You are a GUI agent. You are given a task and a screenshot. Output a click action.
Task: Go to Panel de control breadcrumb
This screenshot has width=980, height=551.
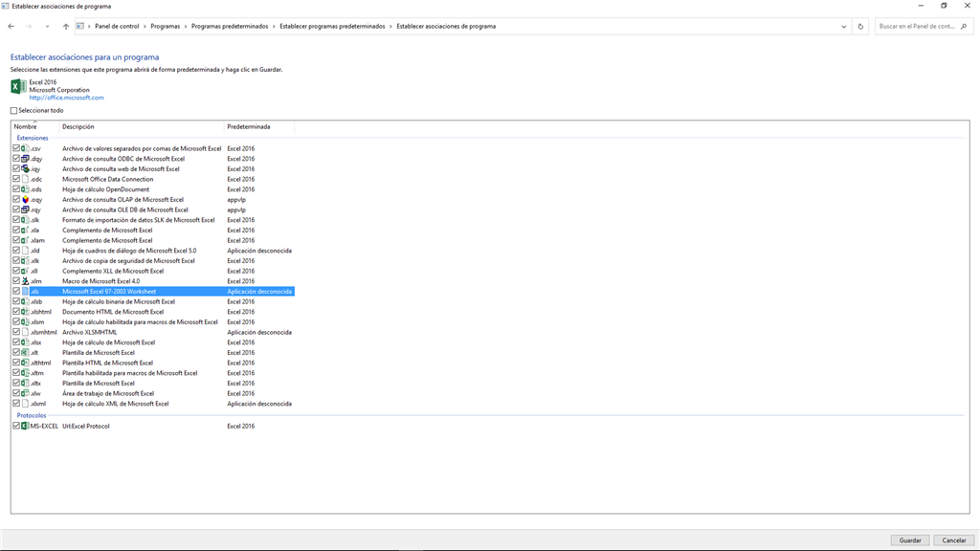pos(117,26)
